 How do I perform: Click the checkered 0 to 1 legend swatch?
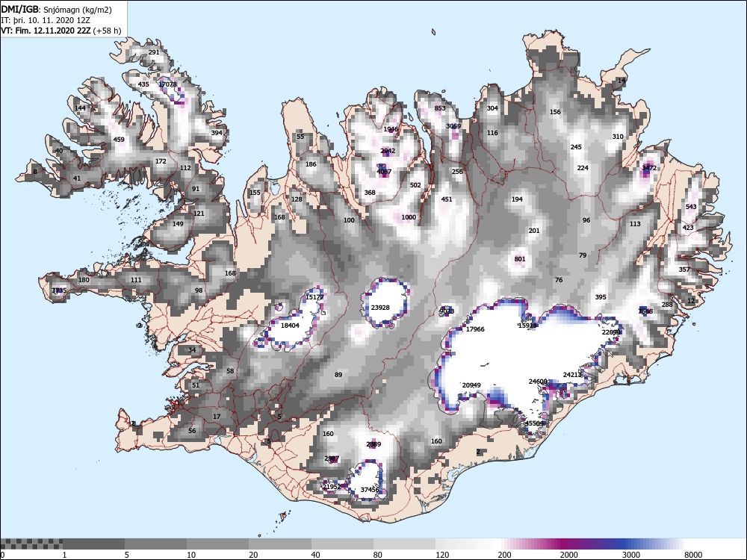(x=31, y=544)
